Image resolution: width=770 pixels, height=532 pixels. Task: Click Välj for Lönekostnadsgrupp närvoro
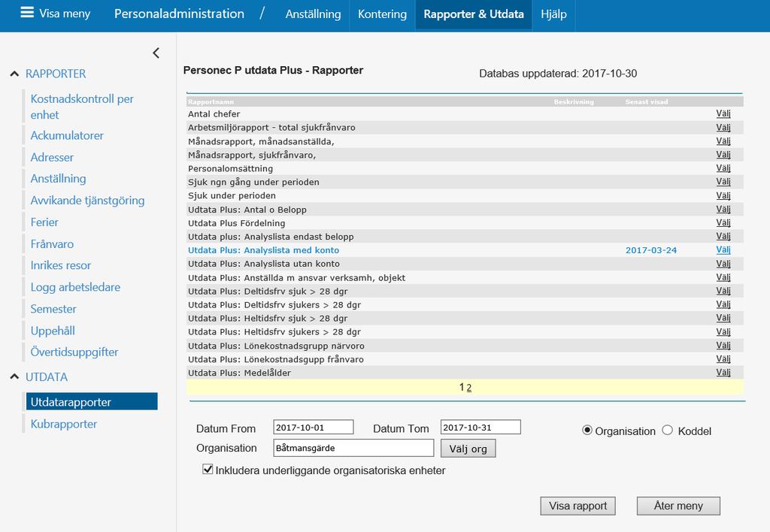tap(723, 346)
